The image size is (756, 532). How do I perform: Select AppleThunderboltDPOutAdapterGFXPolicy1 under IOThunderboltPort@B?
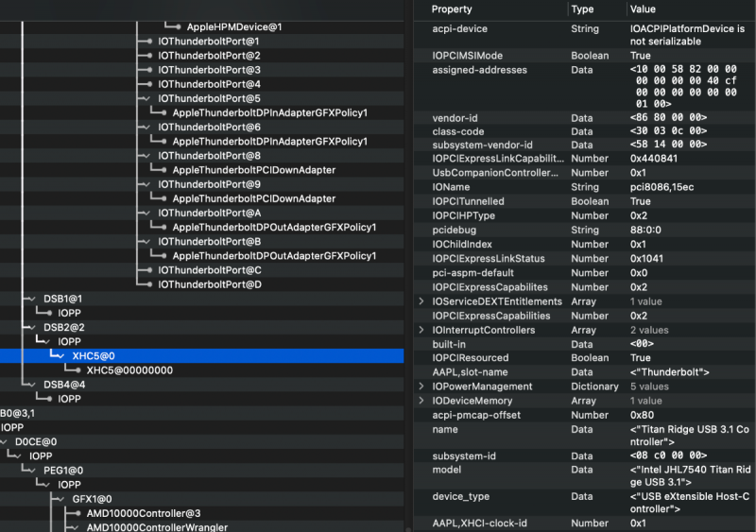pyautogui.click(x=274, y=256)
